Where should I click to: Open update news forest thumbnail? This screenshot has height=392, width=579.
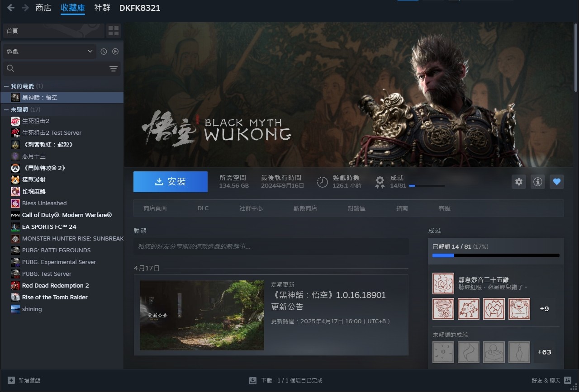pos(202,315)
